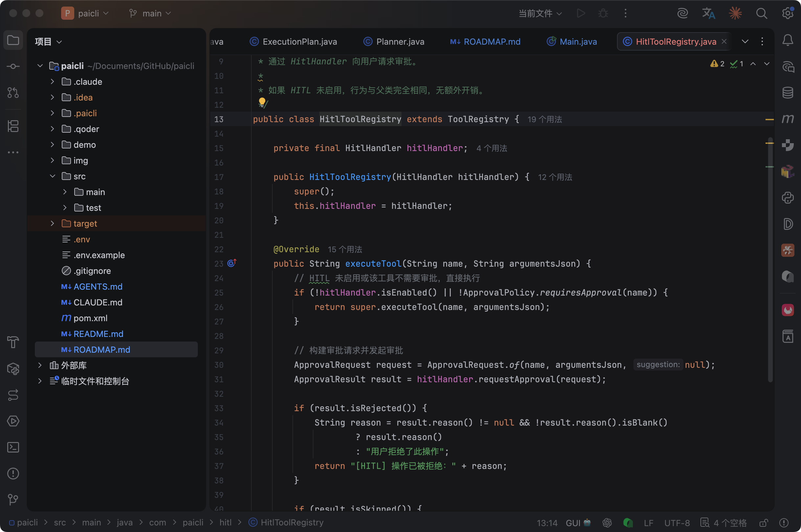Open the Terminal tool window
Viewport: 801px width, 532px height.
pos(13,447)
